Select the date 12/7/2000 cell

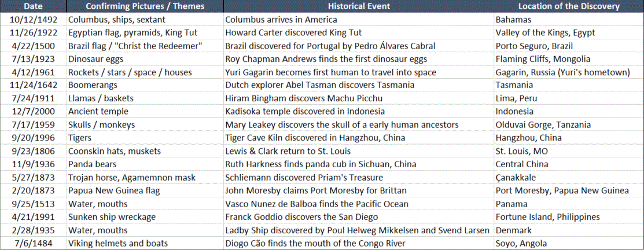point(34,111)
